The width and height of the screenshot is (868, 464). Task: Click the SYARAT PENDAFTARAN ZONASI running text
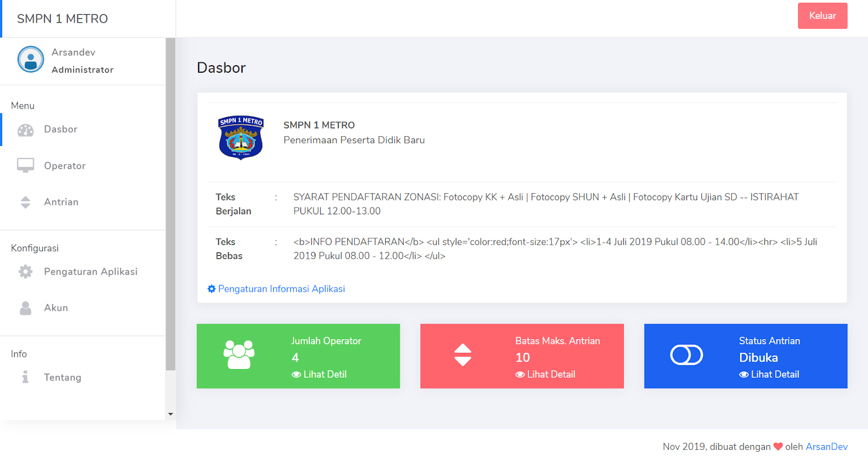point(546,204)
